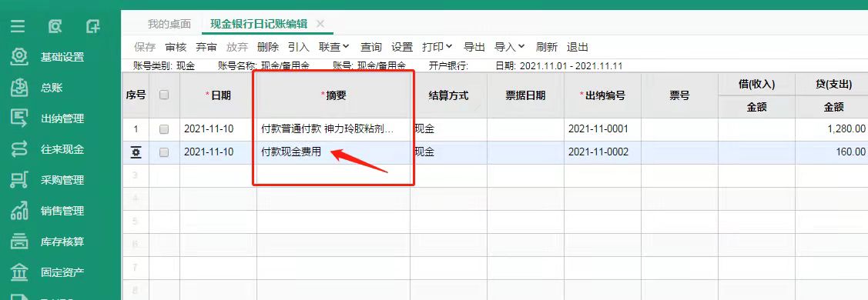868x300 pixels.
Task: Expand the 打印 dropdown
Action: tap(437, 47)
